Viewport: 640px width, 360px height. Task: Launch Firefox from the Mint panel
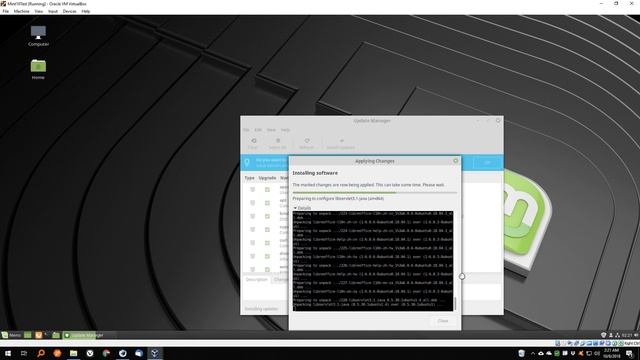click(x=38, y=335)
